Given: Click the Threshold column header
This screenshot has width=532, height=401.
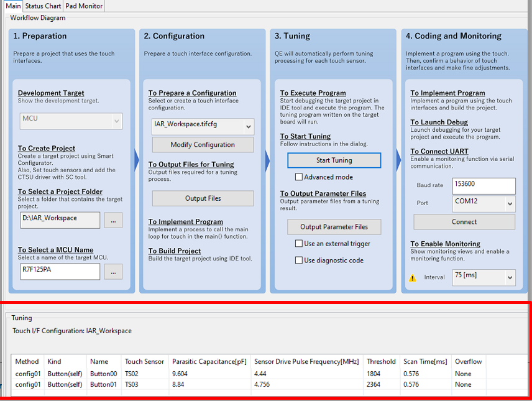Looking at the screenshot, I should tap(381, 361).
